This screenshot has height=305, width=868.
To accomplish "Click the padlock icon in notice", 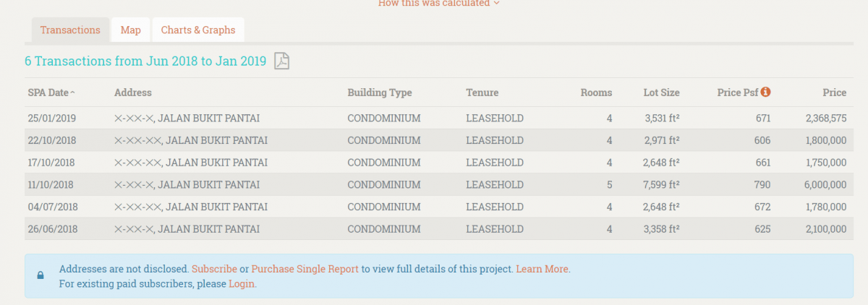I will tap(41, 275).
